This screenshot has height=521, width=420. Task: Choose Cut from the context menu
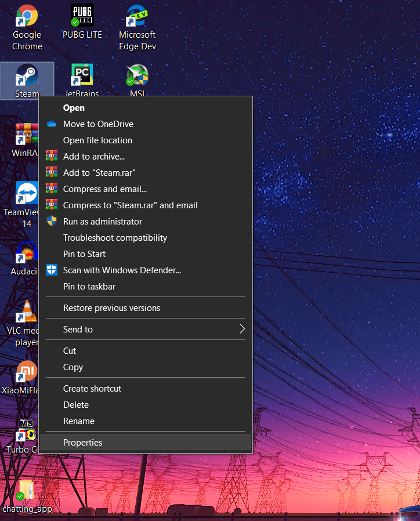click(146, 351)
